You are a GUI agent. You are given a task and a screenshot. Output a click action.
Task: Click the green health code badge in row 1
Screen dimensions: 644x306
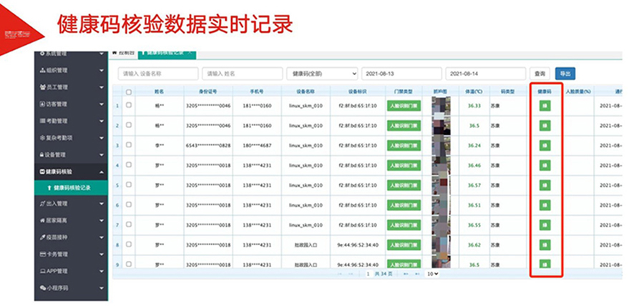pyautogui.click(x=545, y=106)
